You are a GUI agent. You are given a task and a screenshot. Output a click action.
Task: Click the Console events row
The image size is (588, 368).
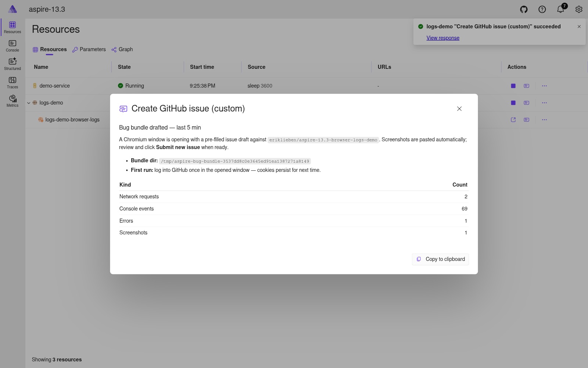(293, 209)
